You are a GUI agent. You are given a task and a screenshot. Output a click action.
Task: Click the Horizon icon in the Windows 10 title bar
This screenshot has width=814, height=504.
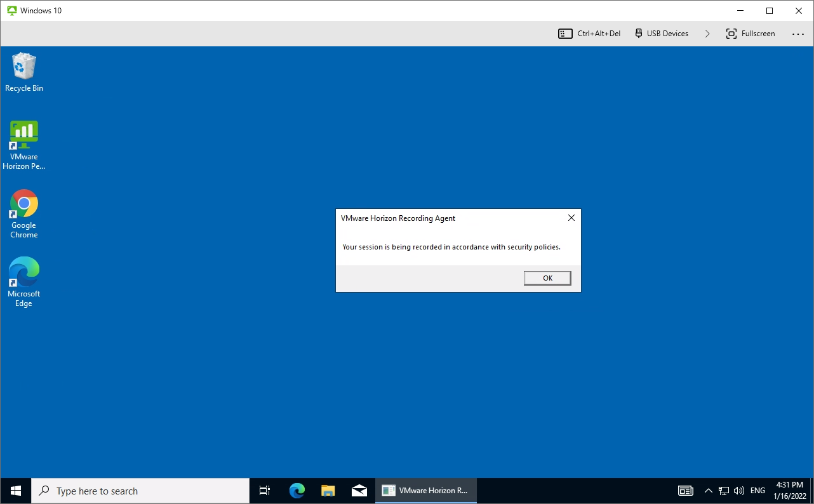click(x=11, y=11)
